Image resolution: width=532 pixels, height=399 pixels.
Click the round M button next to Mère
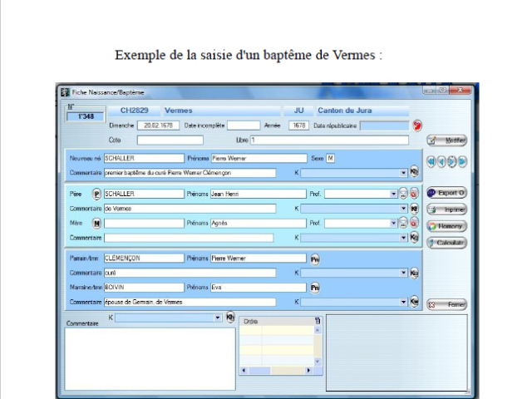96,224
